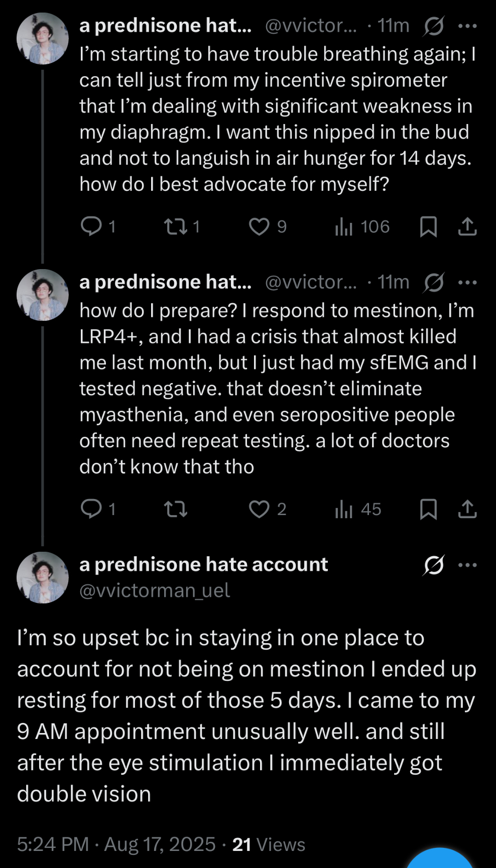View analytics showing 106 views

(362, 227)
